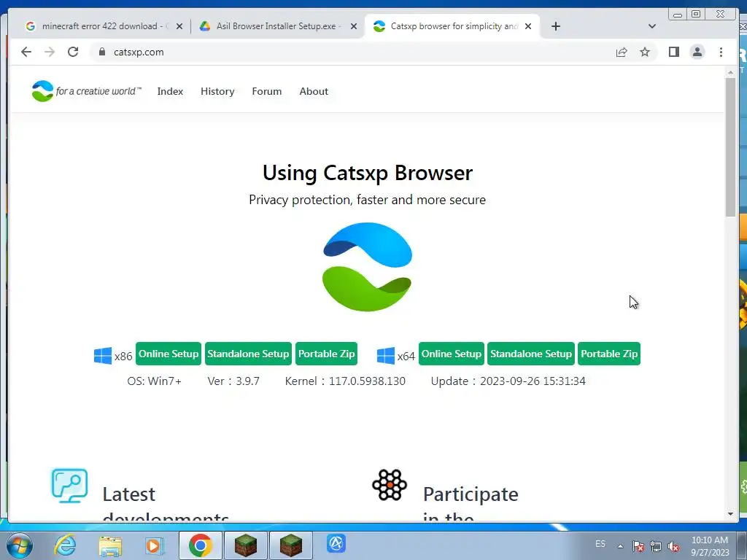Image resolution: width=747 pixels, height=560 pixels.
Task: Open the Chrome side panel
Action: point(673,52)
